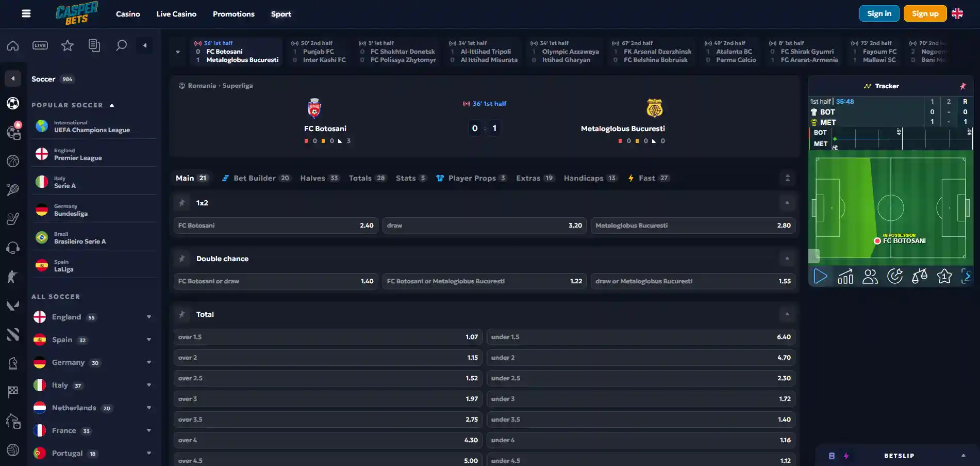Show team lineups in tracker
This screenshot has height=466, width=980.
click(870, 277)
